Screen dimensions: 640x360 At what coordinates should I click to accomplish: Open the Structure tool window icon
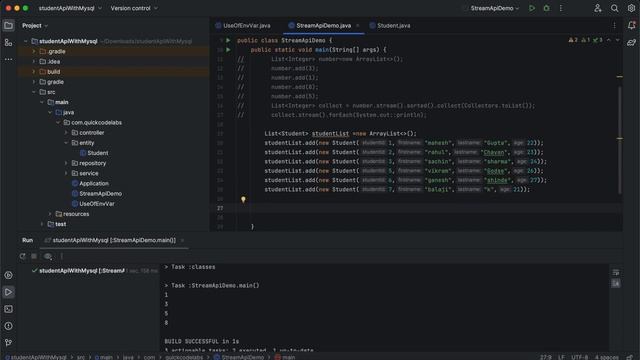point(8,42)
